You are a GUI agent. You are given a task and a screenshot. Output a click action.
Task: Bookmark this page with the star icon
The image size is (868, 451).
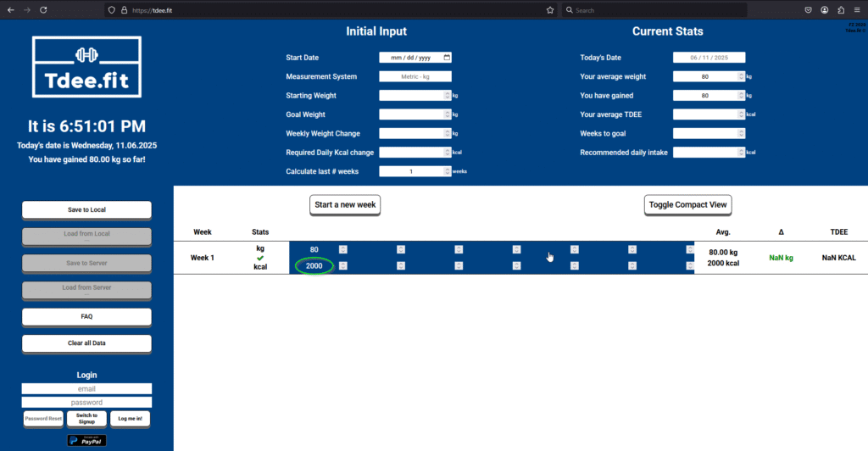[x=550, y=10]
